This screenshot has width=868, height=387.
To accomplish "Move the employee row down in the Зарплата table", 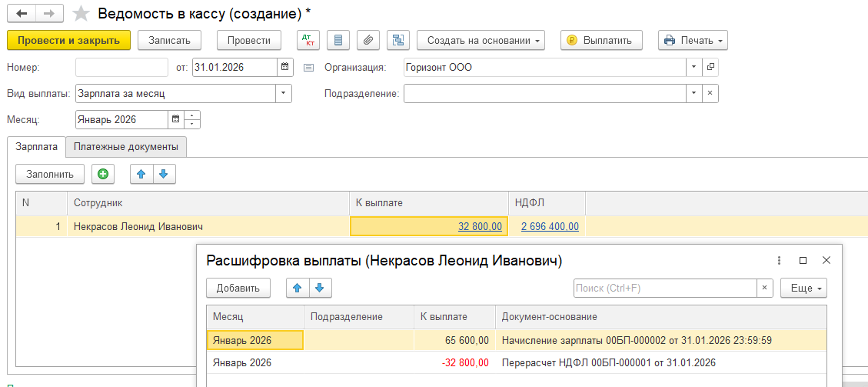I will (163, 174).
